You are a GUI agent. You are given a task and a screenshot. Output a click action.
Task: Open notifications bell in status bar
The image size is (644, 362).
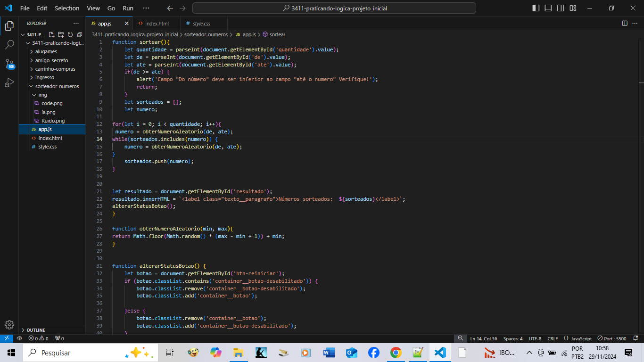pyautogui.click(x=636, y=338)
